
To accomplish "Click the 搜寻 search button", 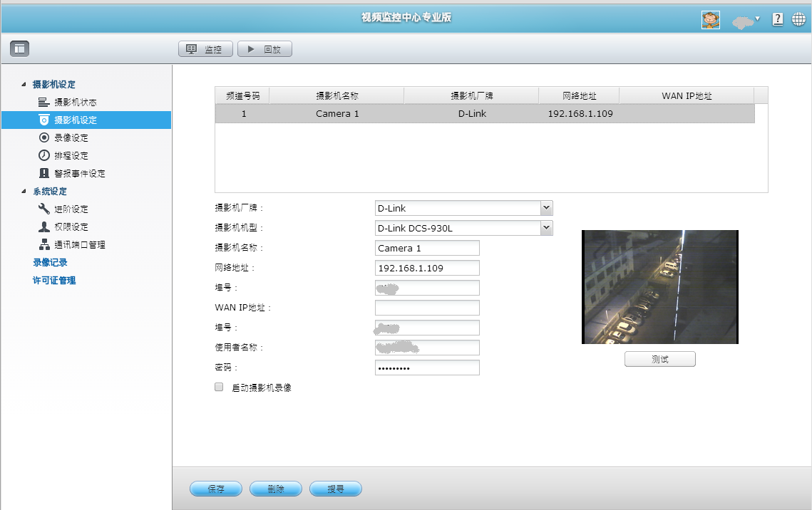I will [336, 489].
